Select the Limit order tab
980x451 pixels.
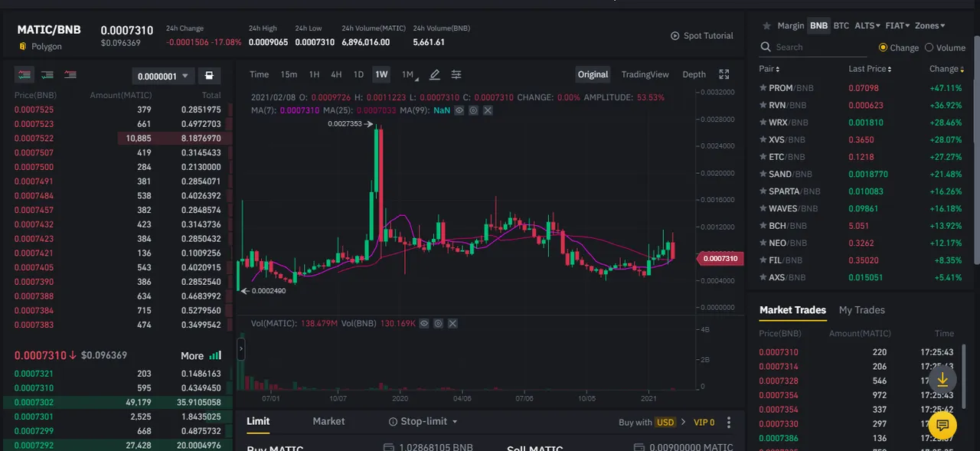coord(258,421)
